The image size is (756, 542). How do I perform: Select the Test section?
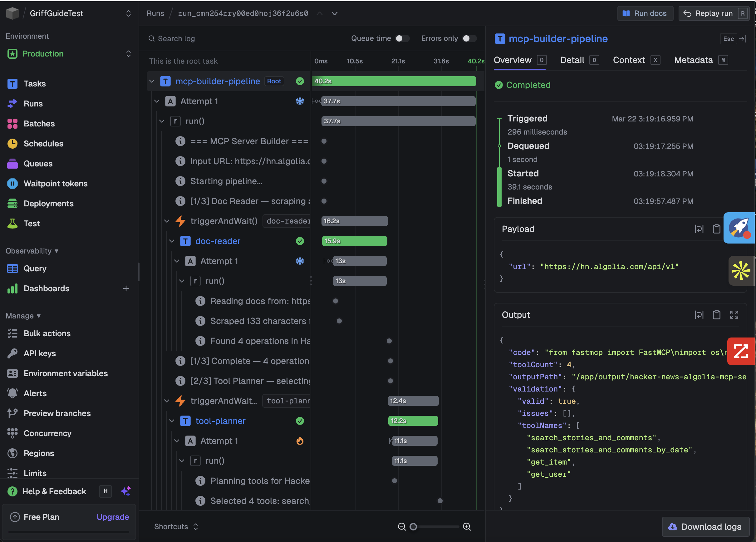click(31, 223)
